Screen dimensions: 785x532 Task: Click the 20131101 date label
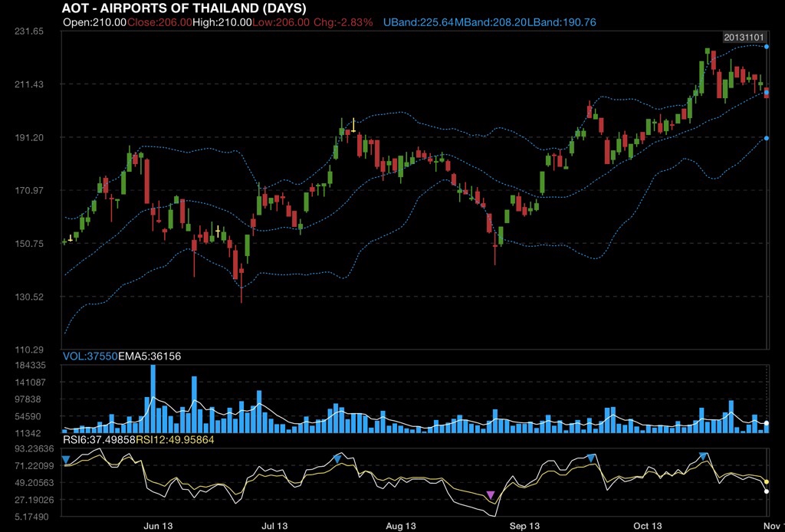tap(746, 38)
